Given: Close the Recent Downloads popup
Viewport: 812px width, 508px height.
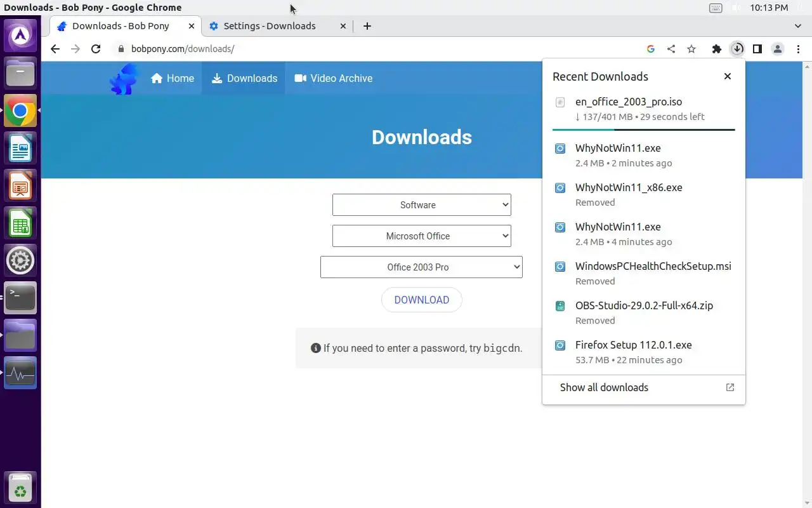Looking at the screenshot, I should [x=728, y=76].
